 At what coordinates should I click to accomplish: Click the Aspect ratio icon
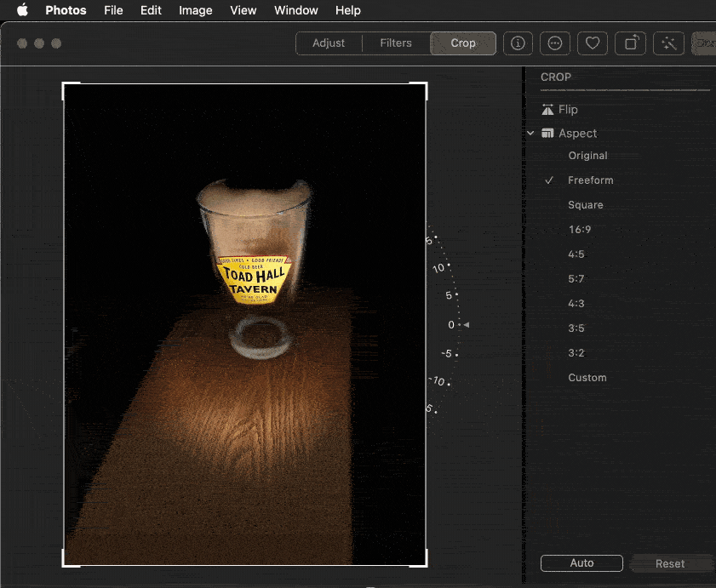[547, 134]
